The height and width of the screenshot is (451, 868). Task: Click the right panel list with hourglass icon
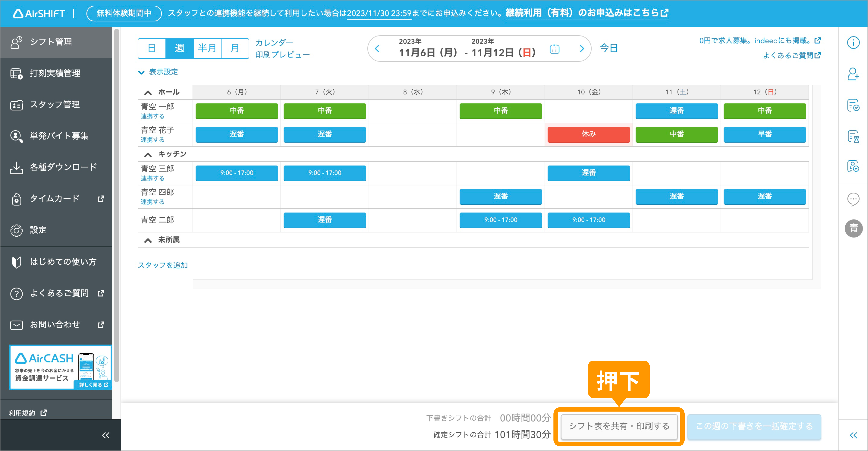point(853,137)
